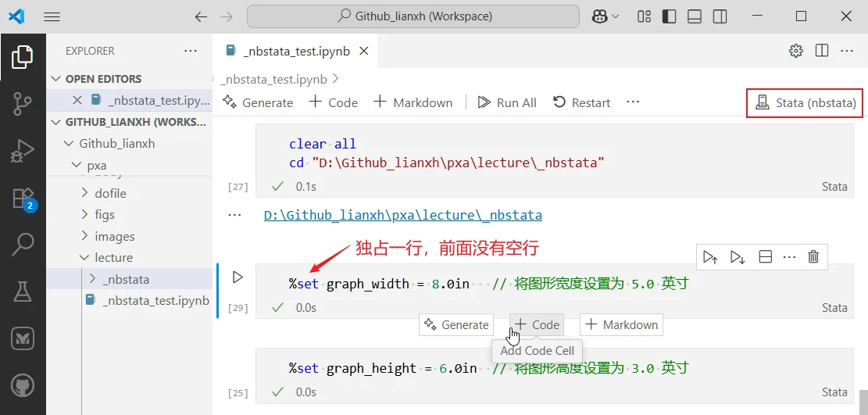Toggle the secondary side bar
868x415 pixels.
720,16
